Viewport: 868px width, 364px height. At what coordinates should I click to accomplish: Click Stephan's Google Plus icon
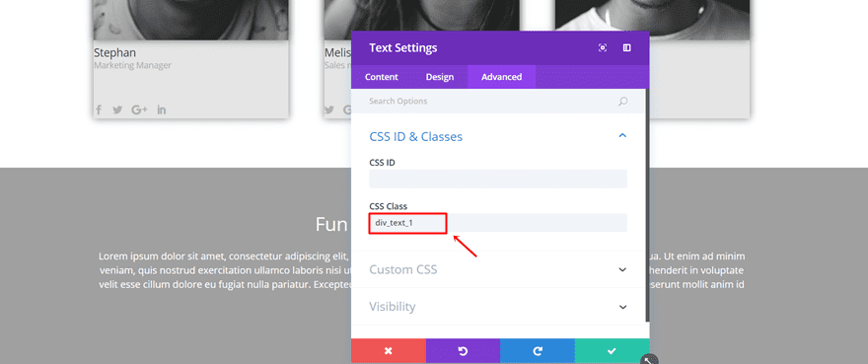click(x=139, y=109)
